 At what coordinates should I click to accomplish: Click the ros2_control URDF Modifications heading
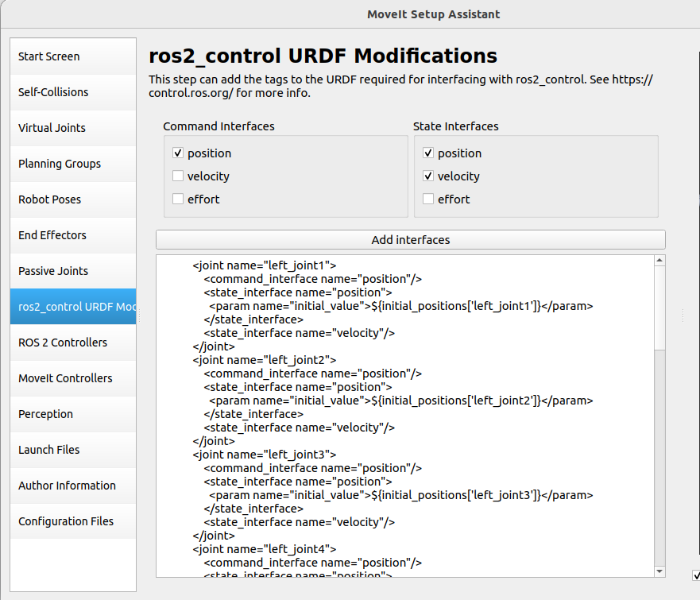[x=323, y=56]
